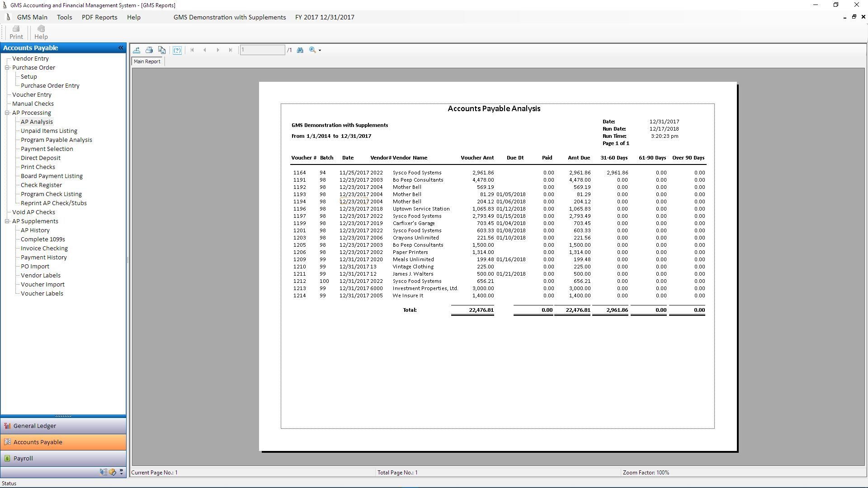868x488 pixels.
Task: Select Unpaid Items Listing in tree
Action: tap(49, 131)
